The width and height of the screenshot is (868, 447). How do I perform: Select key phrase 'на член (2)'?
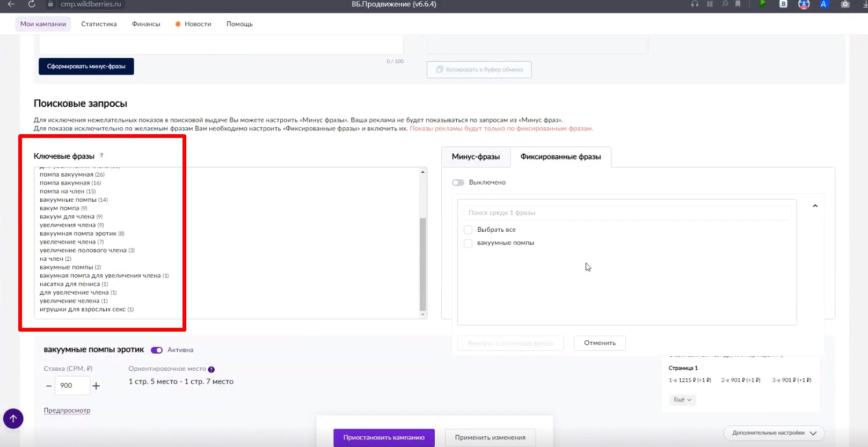pos(55,259)
